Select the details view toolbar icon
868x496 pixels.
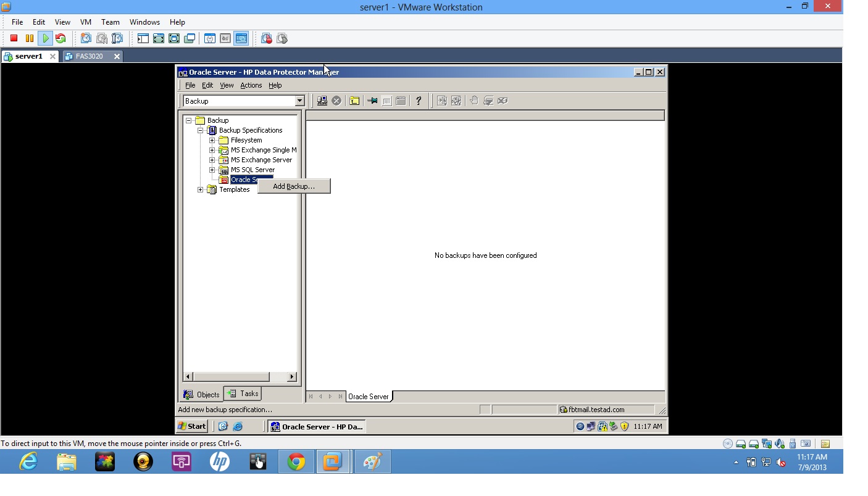coord(388,100)
